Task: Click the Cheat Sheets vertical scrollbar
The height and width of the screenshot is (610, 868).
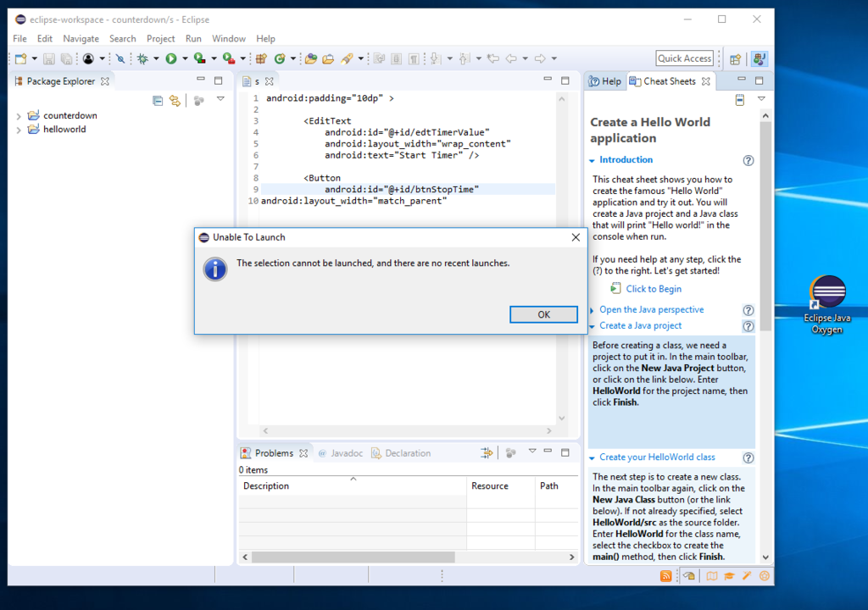Action: pyautogui.click(x=765, y=227)
